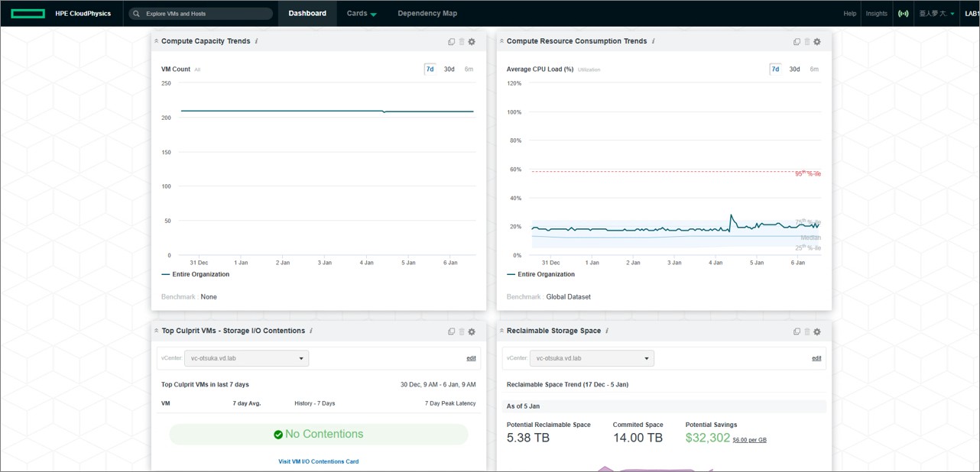Click the Global Dataset benchmark value
Screen dimensions: 980x472
pyautogui.click(x=568, y=297)
